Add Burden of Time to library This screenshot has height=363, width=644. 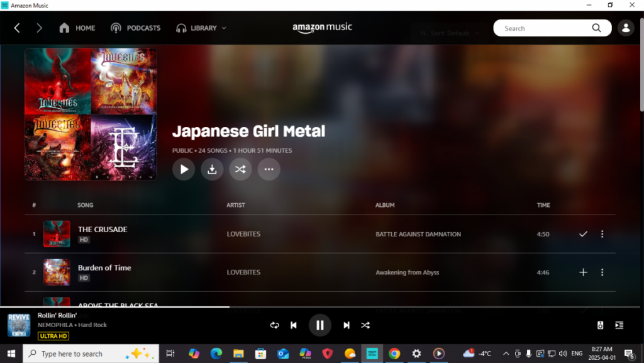(x=583, y=272)
